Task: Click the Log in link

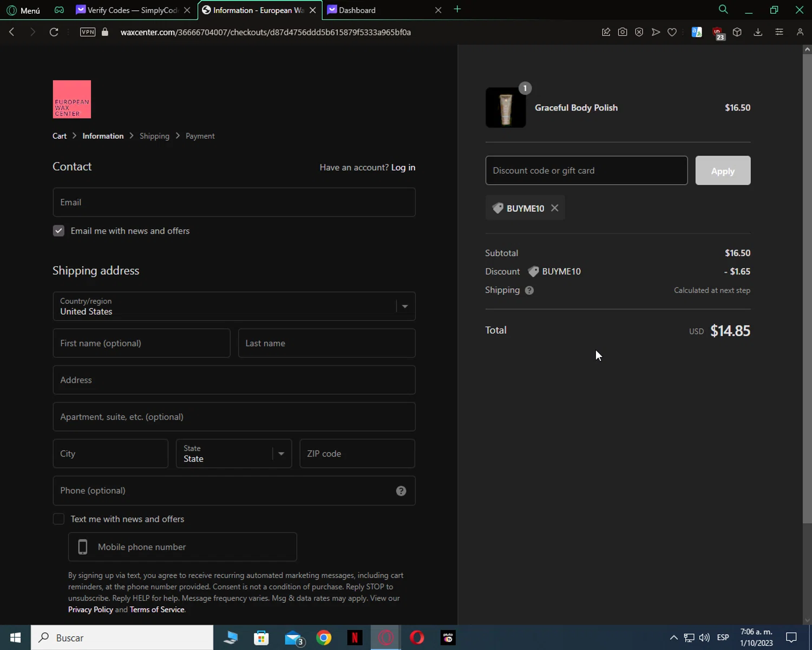Action: (403, 167)
